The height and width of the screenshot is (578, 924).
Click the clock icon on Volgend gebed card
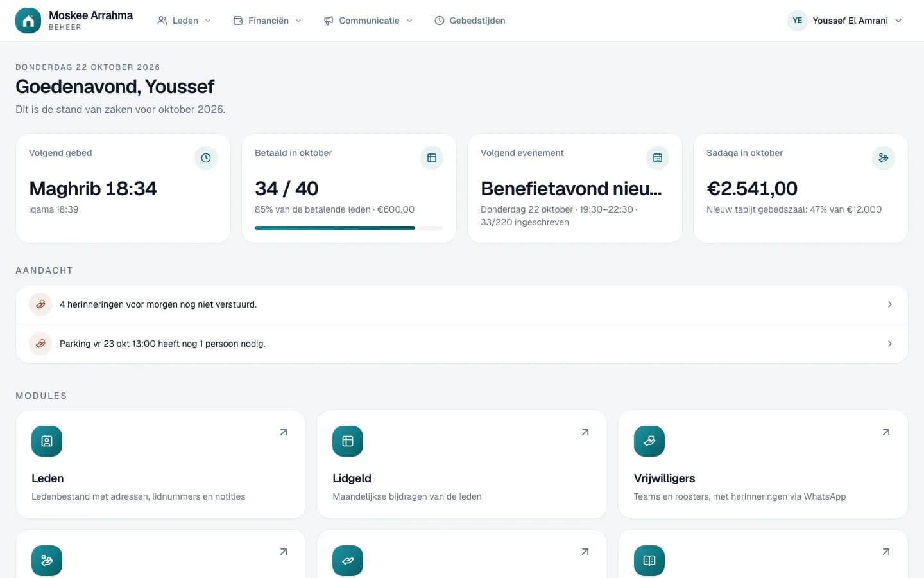click(206, 158)
